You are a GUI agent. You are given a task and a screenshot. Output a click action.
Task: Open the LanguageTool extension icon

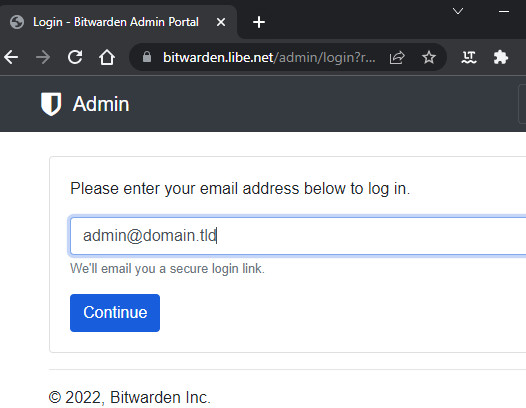point(469,57)
